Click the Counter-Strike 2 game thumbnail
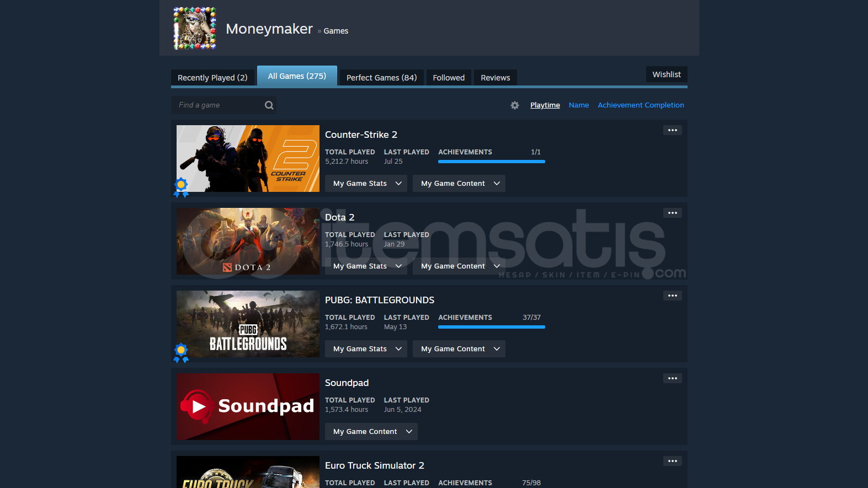Screen dimensions: 868x488 pos(248,159)
